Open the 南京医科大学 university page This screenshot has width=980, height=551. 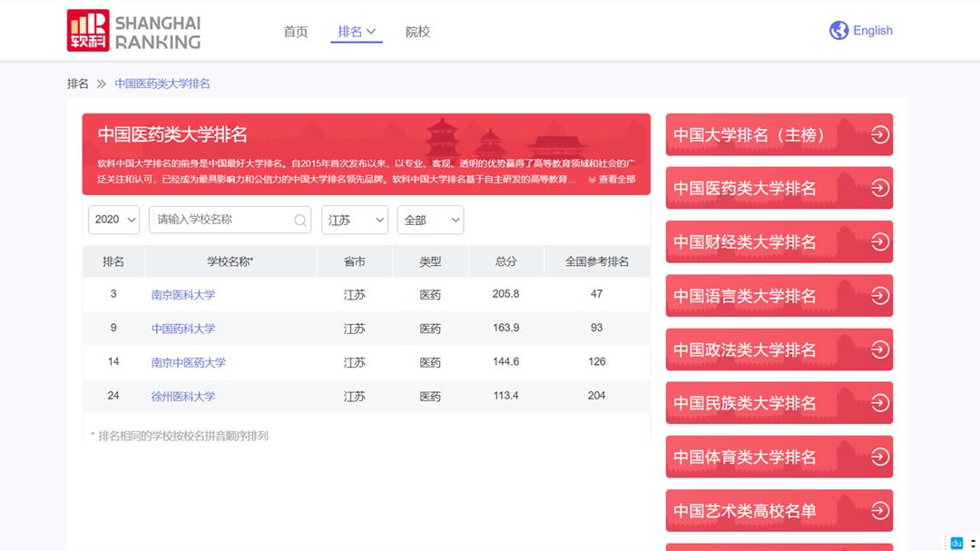(x=182, y=294)
